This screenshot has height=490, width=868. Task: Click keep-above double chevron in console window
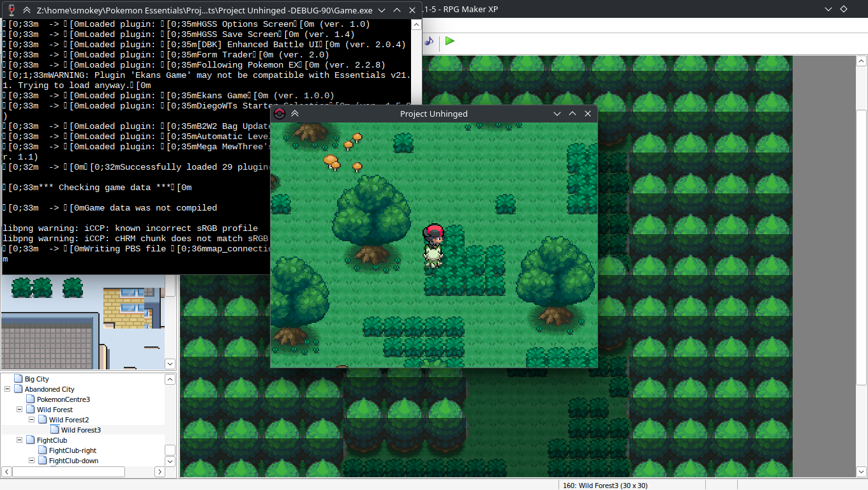coord(27,10)
